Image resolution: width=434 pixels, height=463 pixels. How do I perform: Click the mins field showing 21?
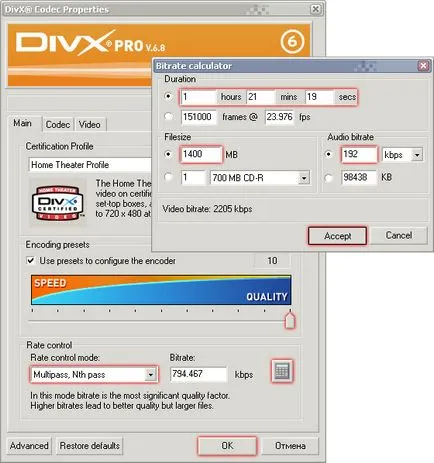[x=260, y=97]
